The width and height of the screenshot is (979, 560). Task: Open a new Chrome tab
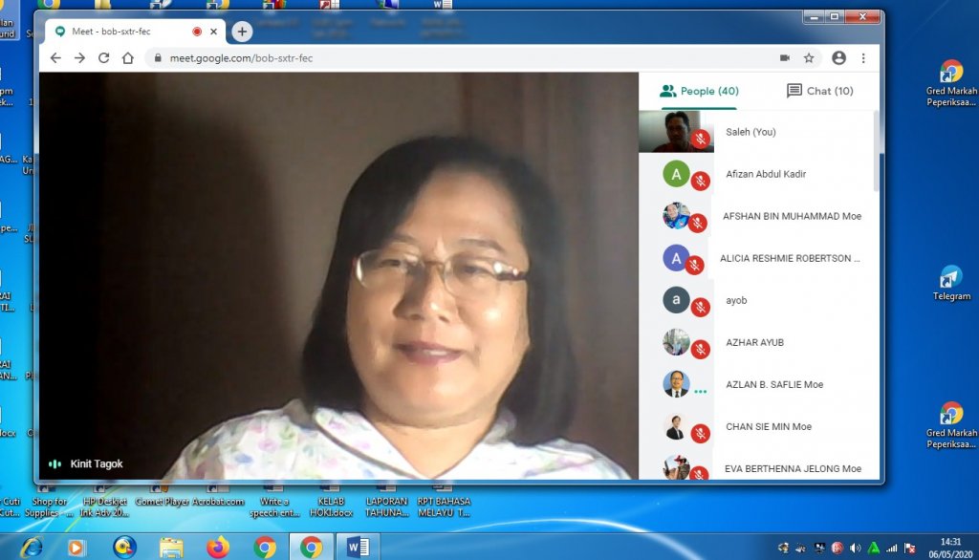coord(242,32)
